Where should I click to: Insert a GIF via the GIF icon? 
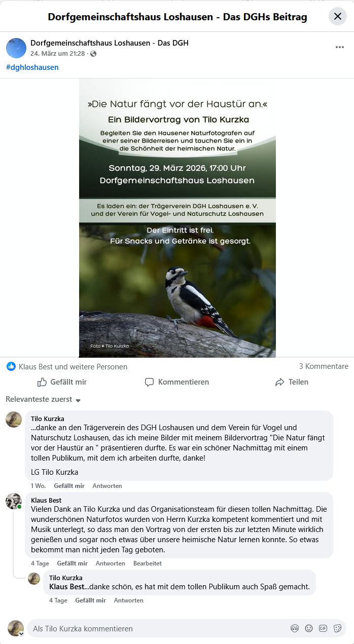click(x=323, y=628)
